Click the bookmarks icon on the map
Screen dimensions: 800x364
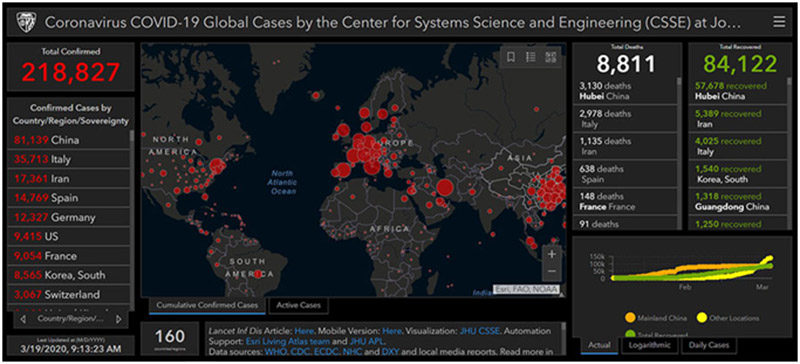coord(511,57)
